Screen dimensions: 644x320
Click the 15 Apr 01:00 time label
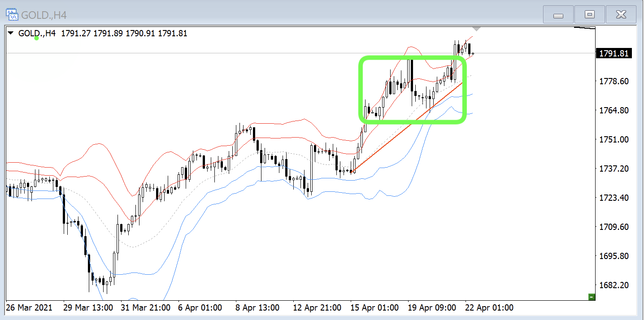pos(374,308)
